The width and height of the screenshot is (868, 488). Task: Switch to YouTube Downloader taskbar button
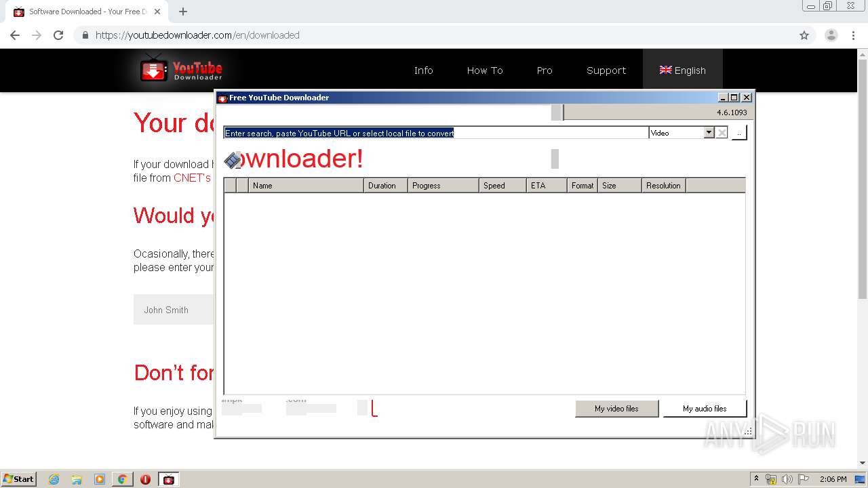click(x=169, y=479)
